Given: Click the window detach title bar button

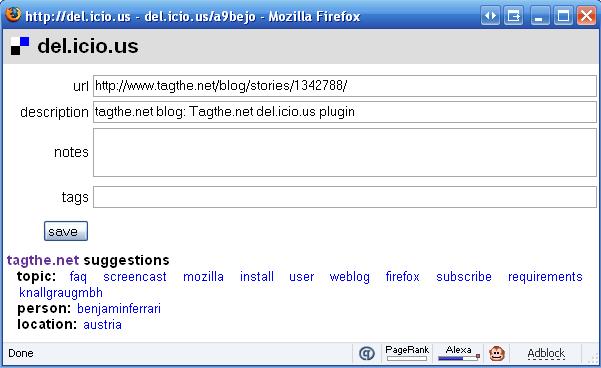Looking at the screenshot, I should point(513,16).
